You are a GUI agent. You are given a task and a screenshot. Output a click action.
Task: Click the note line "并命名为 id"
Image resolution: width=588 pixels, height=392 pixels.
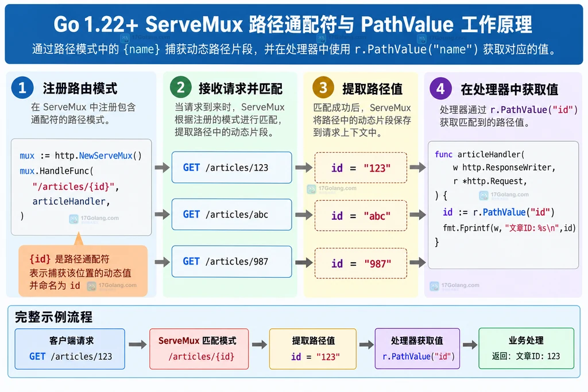click(55, 286)
